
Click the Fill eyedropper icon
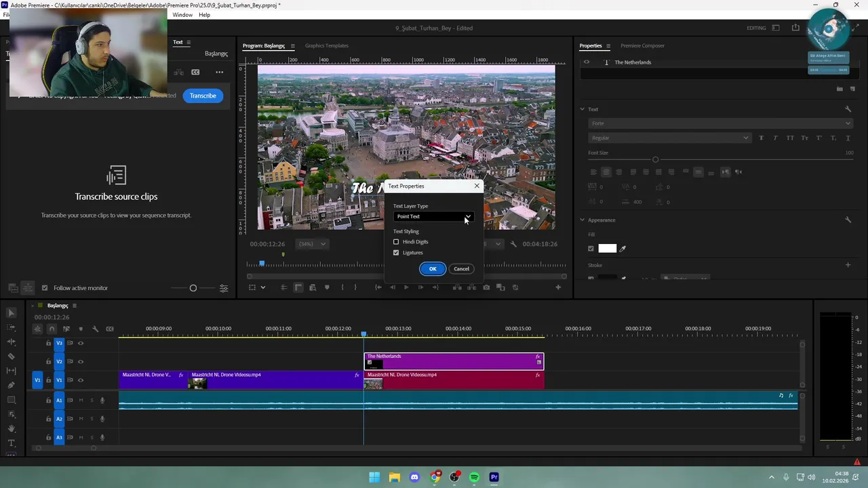pos(623,249)
